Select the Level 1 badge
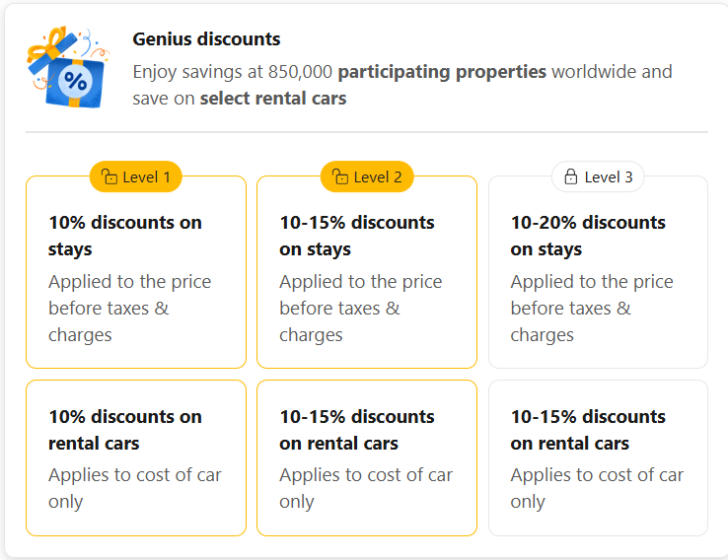The height and width of the screenshot is (560, 728). (136, 177)
